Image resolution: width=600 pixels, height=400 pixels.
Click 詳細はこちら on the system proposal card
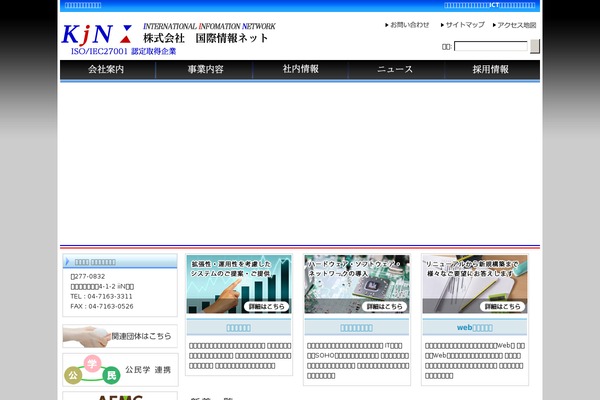[x=266, y=307]
